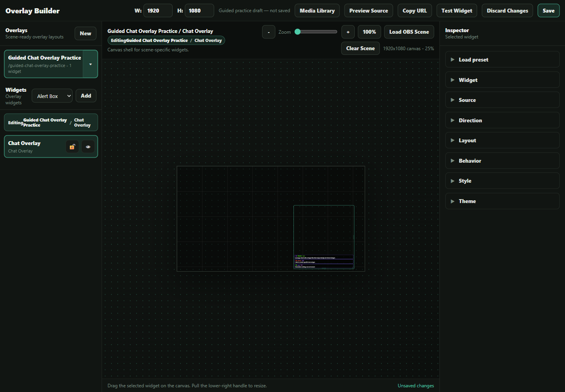Run Test Widget
The width and height of the screenshot is (565, 392).
(457, 11)
